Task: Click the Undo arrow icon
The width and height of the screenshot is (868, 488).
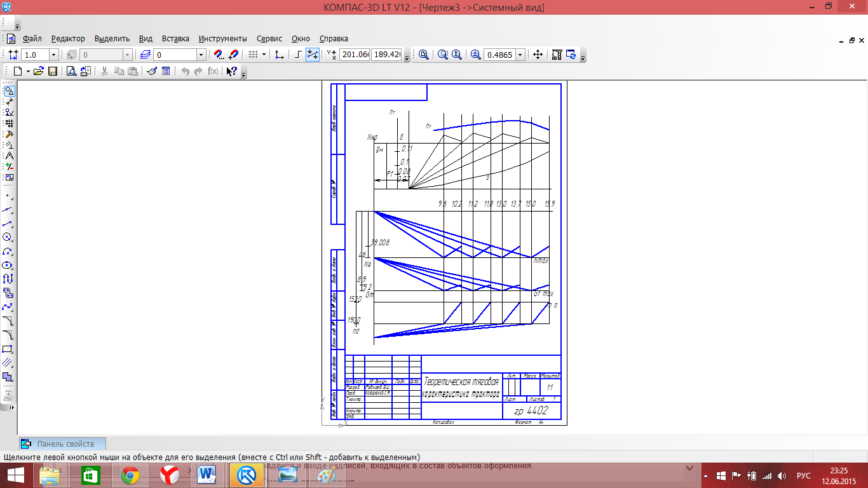Action: tap(185, 71)
